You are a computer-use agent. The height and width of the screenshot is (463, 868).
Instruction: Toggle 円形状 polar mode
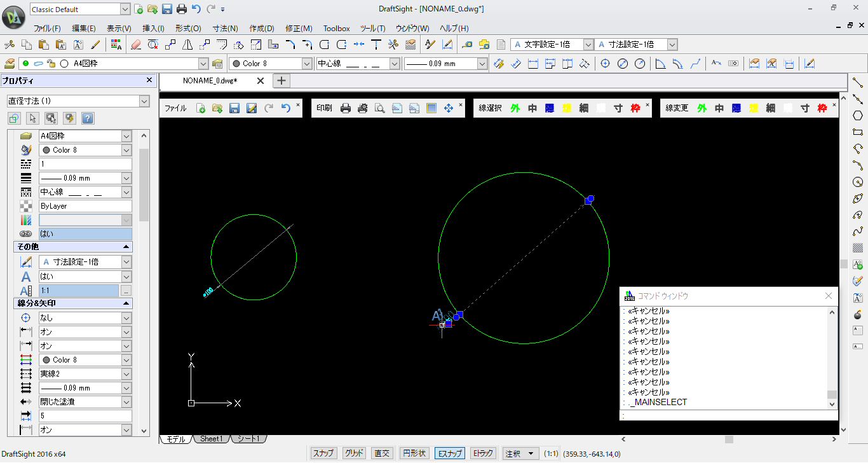[x=414, y=453]
